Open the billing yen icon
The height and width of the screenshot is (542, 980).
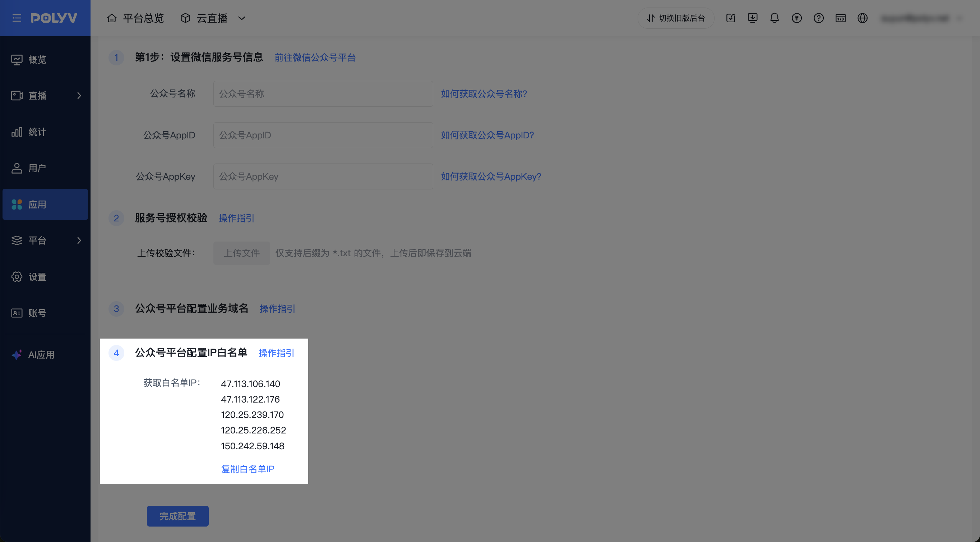click(797, 18)
